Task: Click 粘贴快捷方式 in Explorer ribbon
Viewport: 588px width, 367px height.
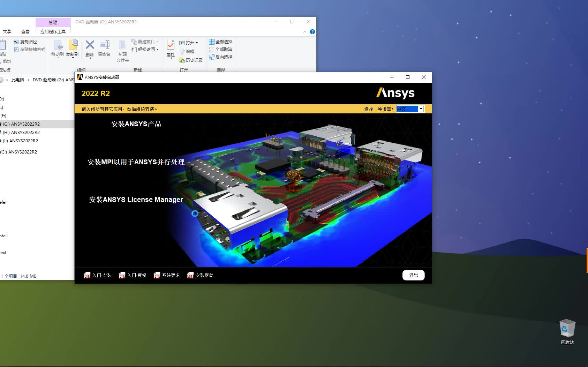Action: 29,50
